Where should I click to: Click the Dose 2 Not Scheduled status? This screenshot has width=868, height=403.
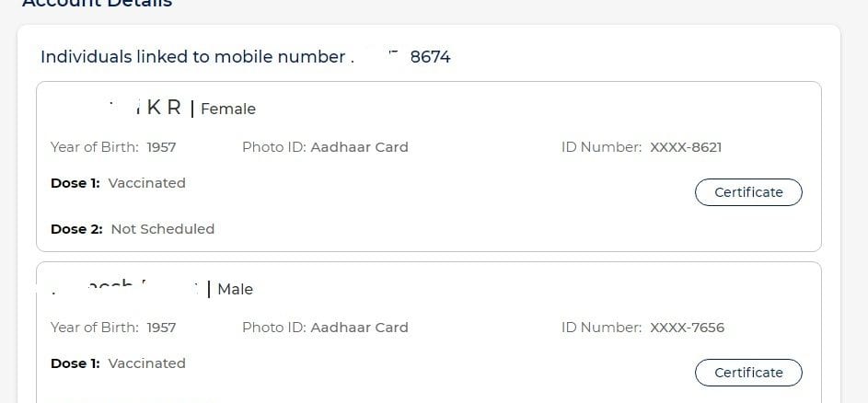162,229
